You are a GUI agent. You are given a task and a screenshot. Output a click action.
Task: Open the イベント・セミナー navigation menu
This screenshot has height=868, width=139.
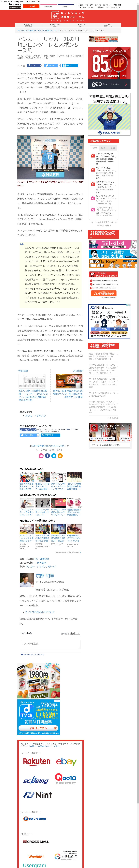tap(82, 25)
